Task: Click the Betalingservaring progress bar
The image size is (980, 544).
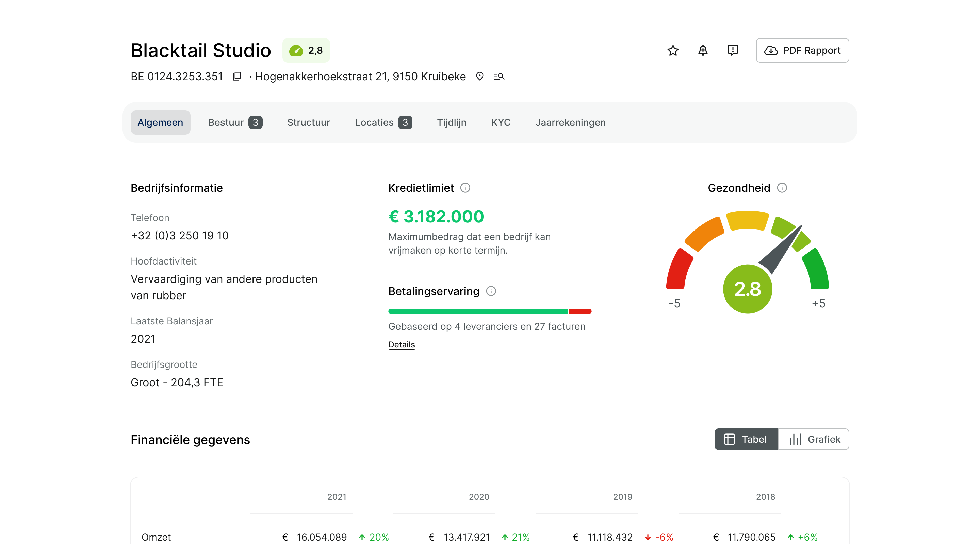Action: coord(490,311)
